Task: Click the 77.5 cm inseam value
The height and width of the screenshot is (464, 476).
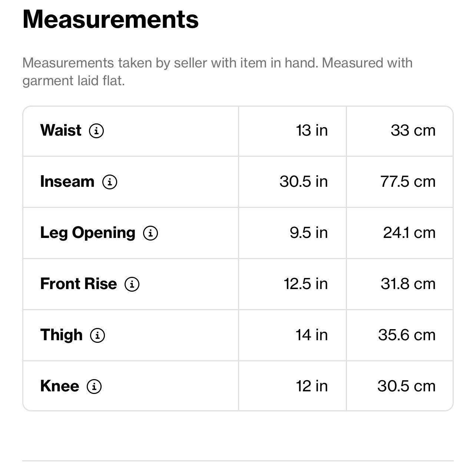Action: (x=408, y=182)
